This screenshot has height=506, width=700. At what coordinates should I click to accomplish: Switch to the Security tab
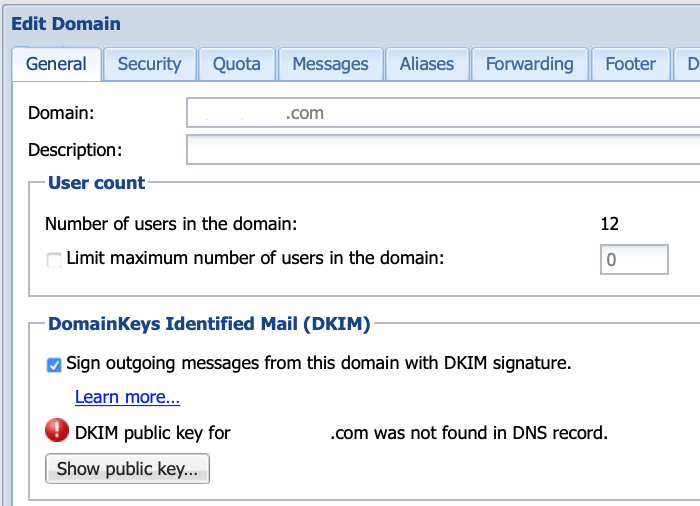tap(149, 64)
